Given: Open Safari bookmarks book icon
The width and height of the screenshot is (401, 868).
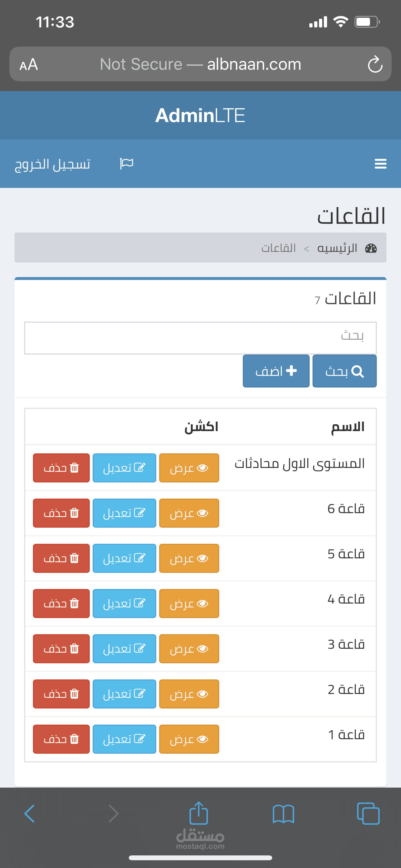Looking at the screenshot, I should [x=283, y=814].
